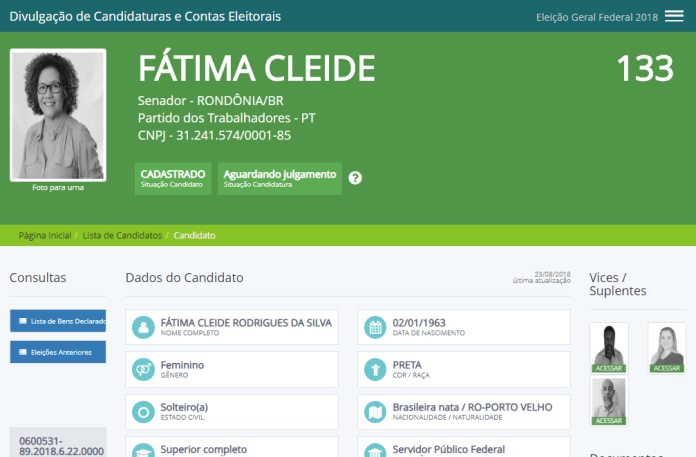Click the calendar icon beside birth date

point(375,327)
